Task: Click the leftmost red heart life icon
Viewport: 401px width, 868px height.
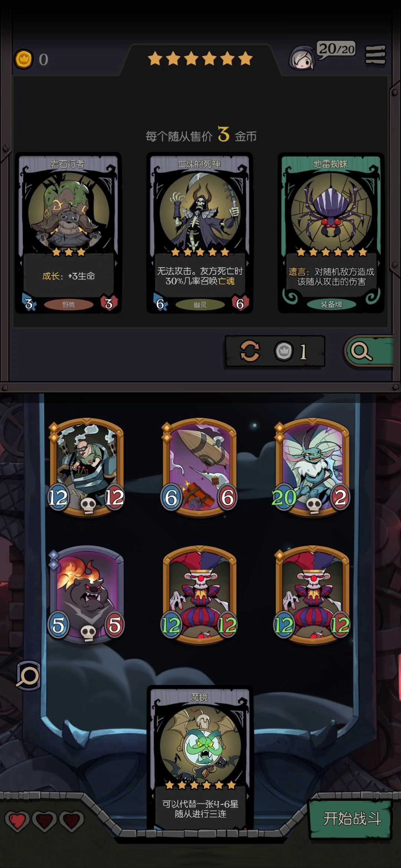Action: tap(17, 820)
